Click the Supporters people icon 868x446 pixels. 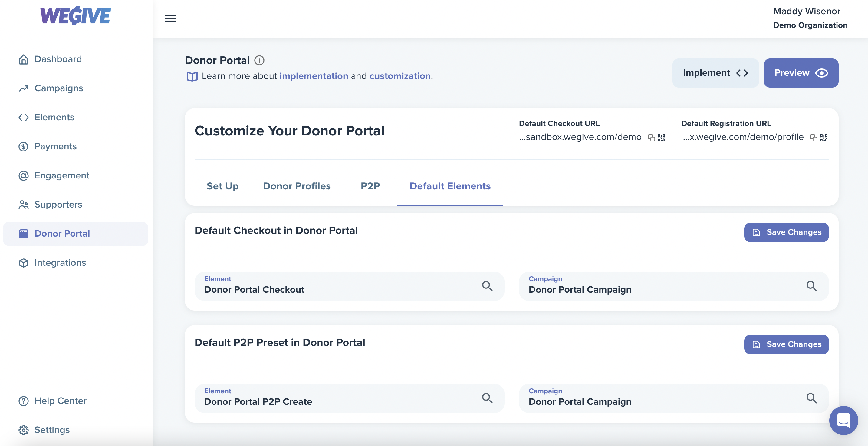tap(24, 205)
